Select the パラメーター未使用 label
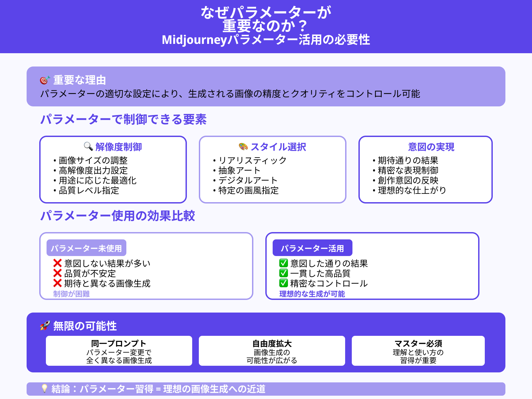 [86, 248]
